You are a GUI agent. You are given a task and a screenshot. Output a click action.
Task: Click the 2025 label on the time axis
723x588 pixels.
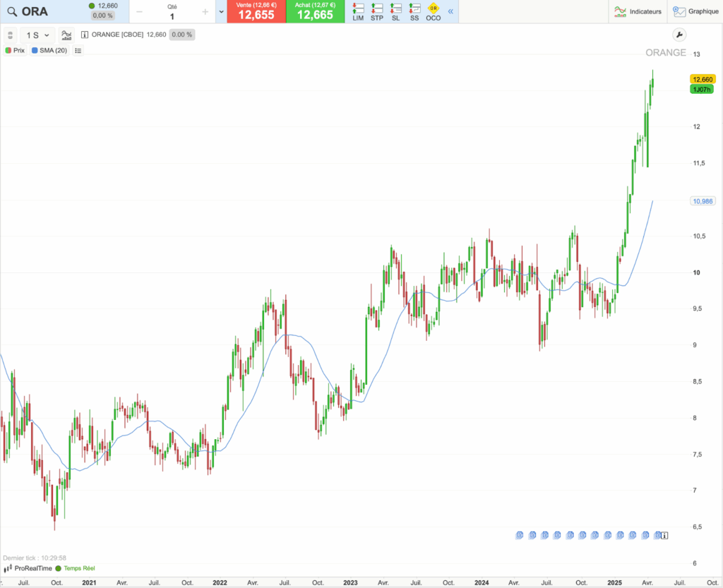pos(615,582)
